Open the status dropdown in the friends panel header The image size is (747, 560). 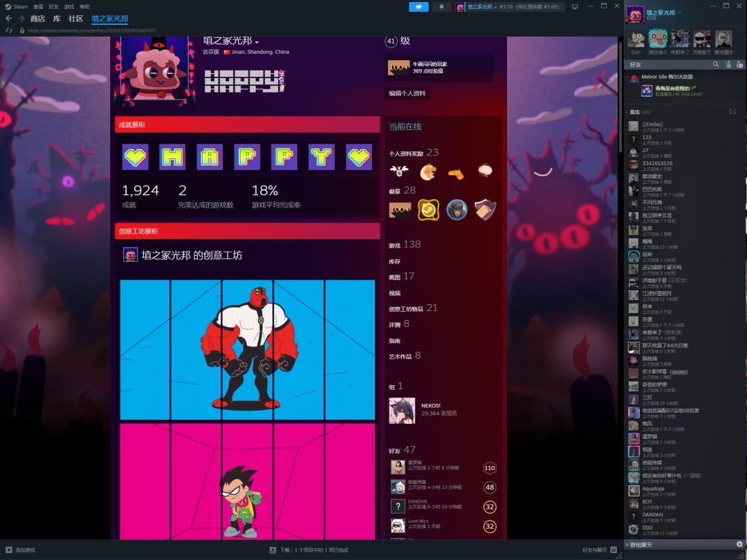click(679, 12)
